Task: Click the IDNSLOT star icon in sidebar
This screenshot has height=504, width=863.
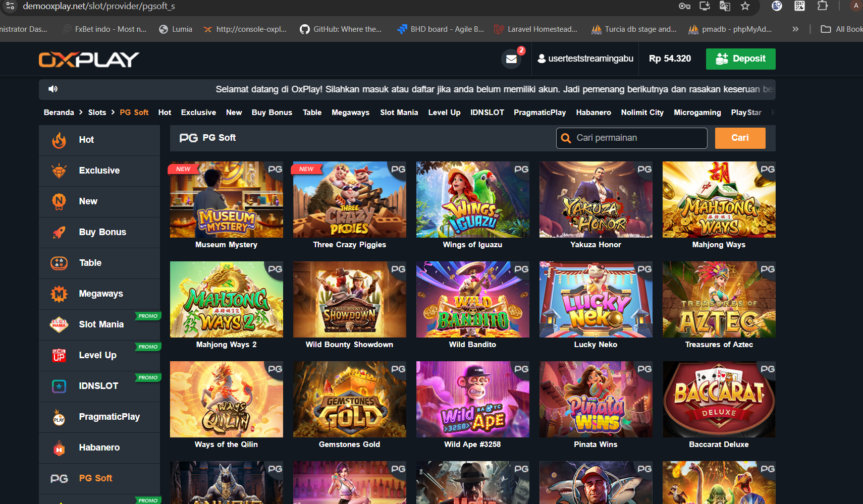Action: (x=59, y=386)
